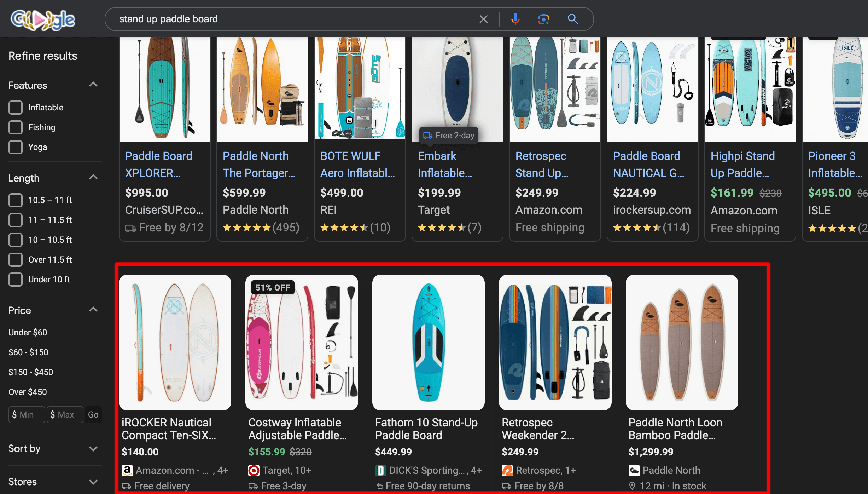Collapse the Price section
This screenshot has height=494, width=868.
click(93, 309)
